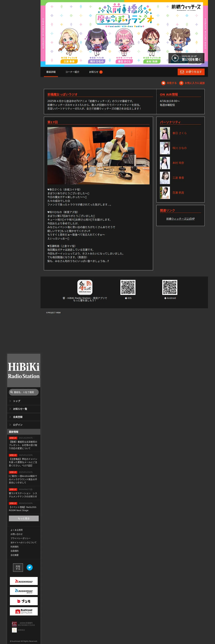Open news 一部Android端末でのバックグラウンド再生 item

pyautogui.click(x=24, y=477)
